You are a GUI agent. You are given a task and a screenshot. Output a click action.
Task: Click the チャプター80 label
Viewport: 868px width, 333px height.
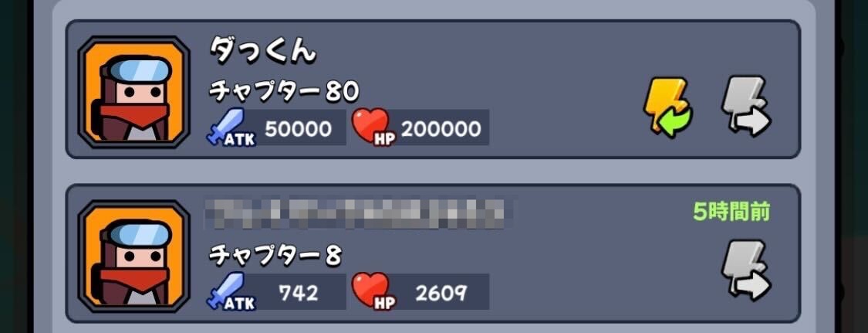[284, 91]
